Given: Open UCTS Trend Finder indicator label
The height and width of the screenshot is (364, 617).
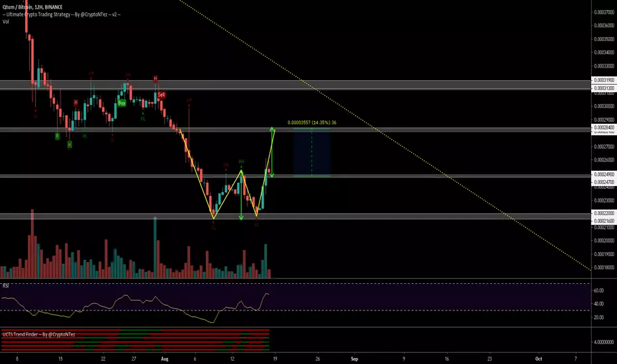Looking at the screenshot, I should pos(38,334).
